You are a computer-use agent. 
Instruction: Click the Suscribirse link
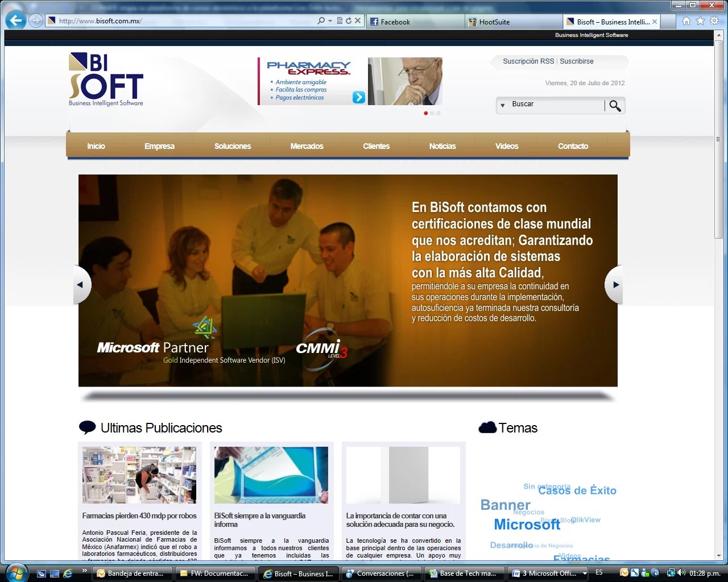tap(577, 61)
